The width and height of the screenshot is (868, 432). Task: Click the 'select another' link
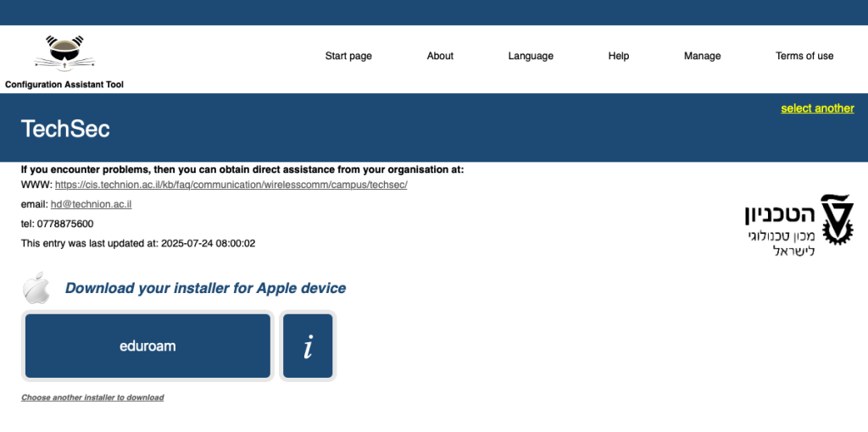tap(817, 108)
